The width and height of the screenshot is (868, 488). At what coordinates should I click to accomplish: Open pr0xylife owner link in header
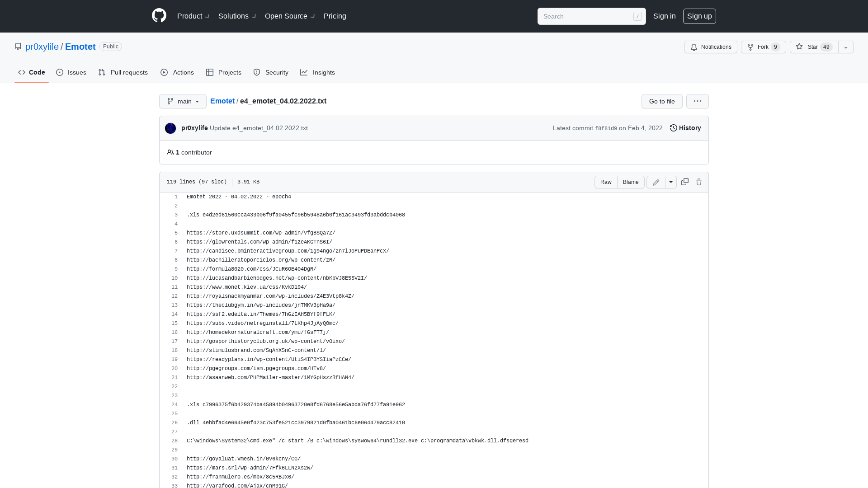click(x=42, y=47)
